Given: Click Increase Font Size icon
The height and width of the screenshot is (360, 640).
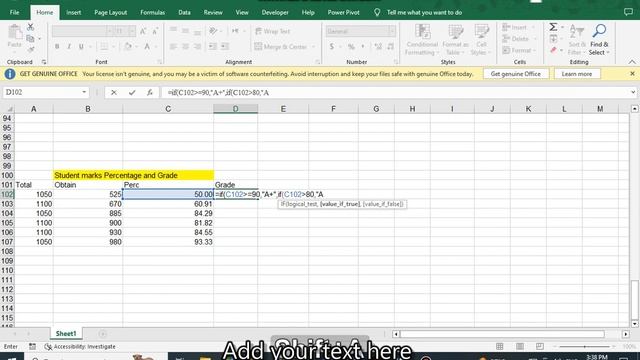Looking at the screenshot, I should point(143,31).
